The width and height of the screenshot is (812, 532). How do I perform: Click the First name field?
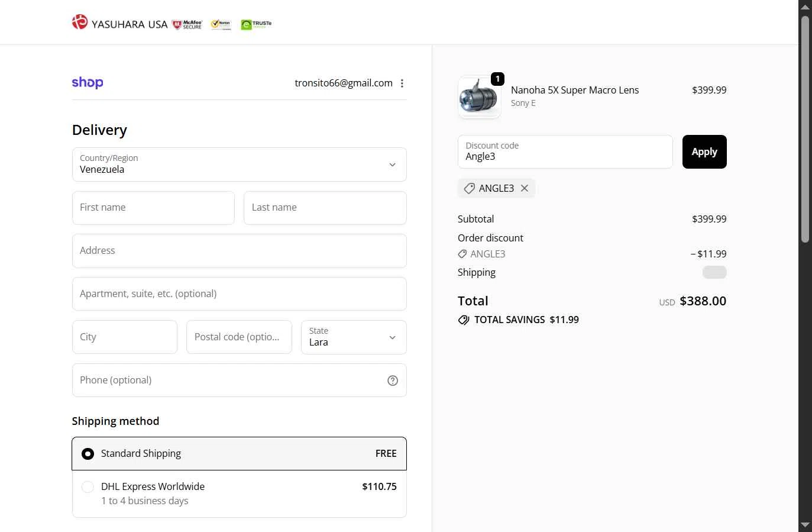[153, 208]
